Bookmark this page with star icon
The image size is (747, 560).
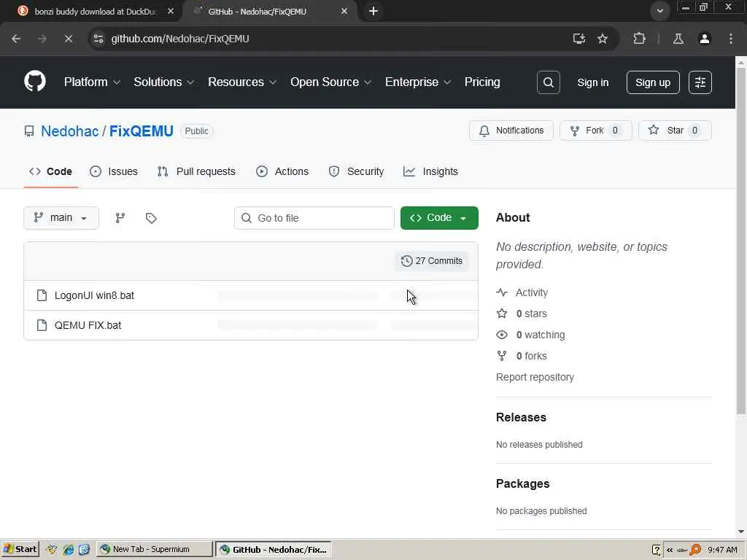pos(603,39)
